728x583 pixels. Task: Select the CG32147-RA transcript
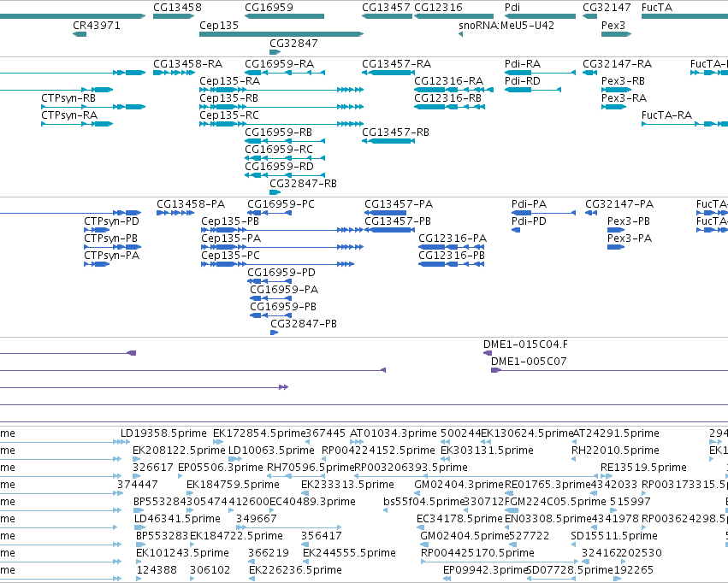(x=589, y=73)
